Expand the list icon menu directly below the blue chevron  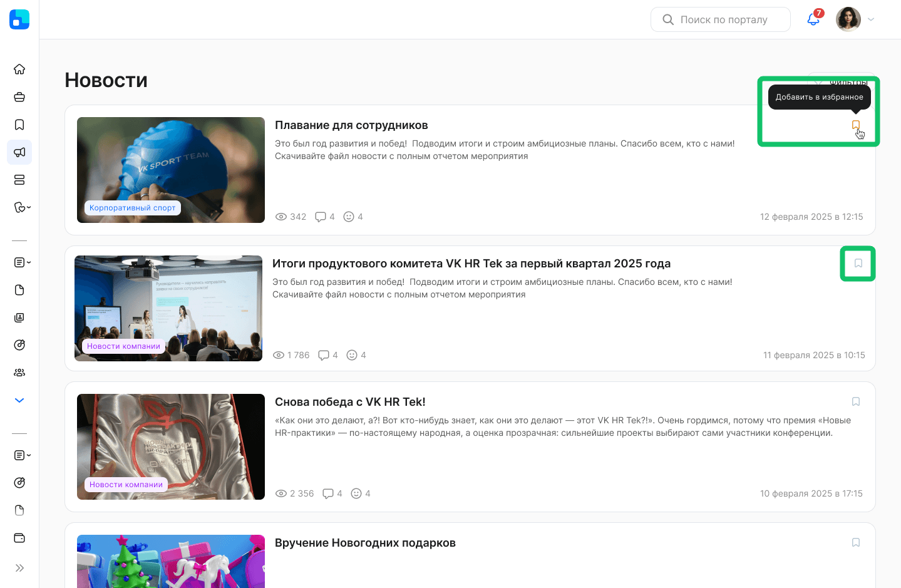click(x=22, y=455)
